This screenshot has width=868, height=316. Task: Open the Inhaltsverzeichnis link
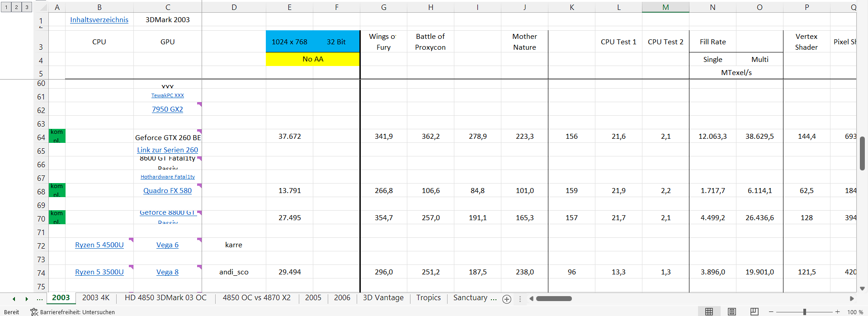click(x=99, y=20)
